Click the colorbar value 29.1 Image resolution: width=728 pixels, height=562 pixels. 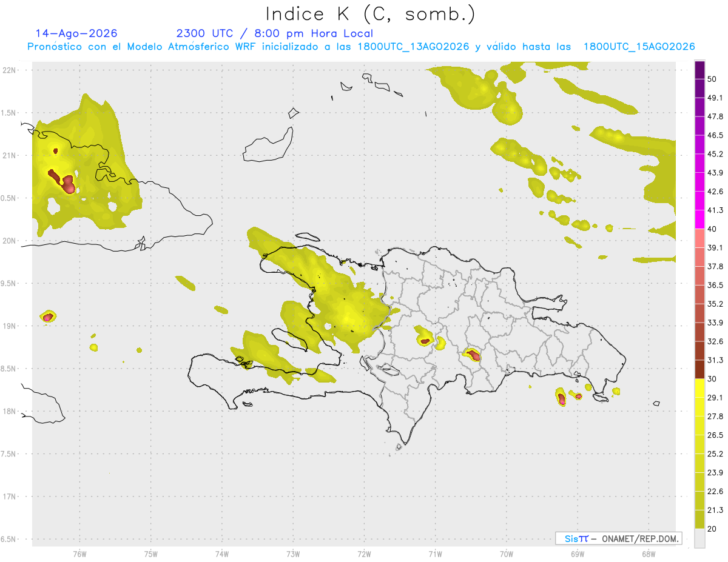(715, 398)
